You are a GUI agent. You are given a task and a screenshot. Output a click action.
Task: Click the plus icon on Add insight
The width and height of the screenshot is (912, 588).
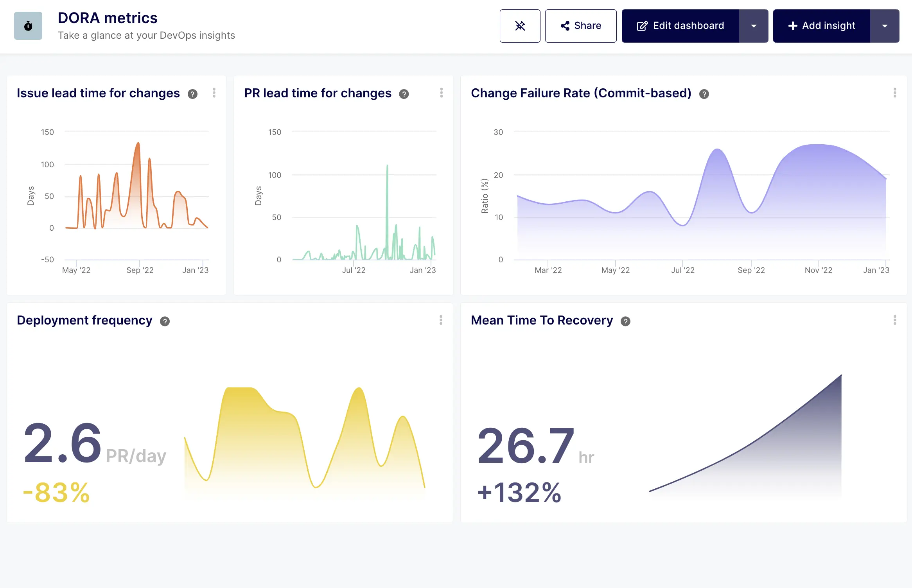tap(793, 26)
